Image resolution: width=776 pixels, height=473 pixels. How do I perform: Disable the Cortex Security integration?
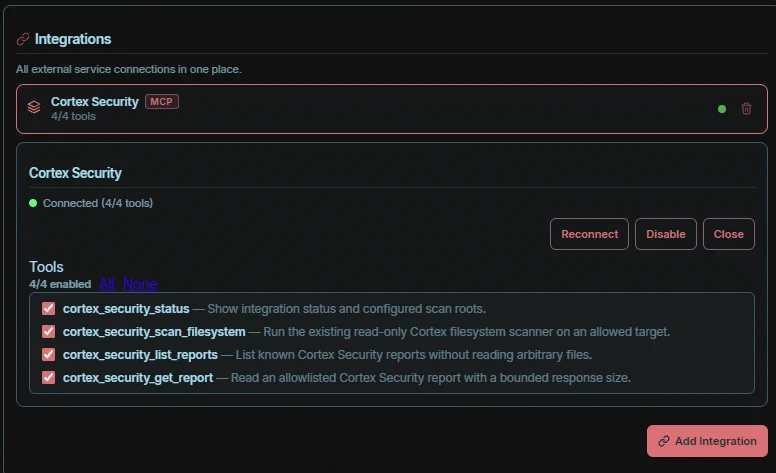click(666, 234)
